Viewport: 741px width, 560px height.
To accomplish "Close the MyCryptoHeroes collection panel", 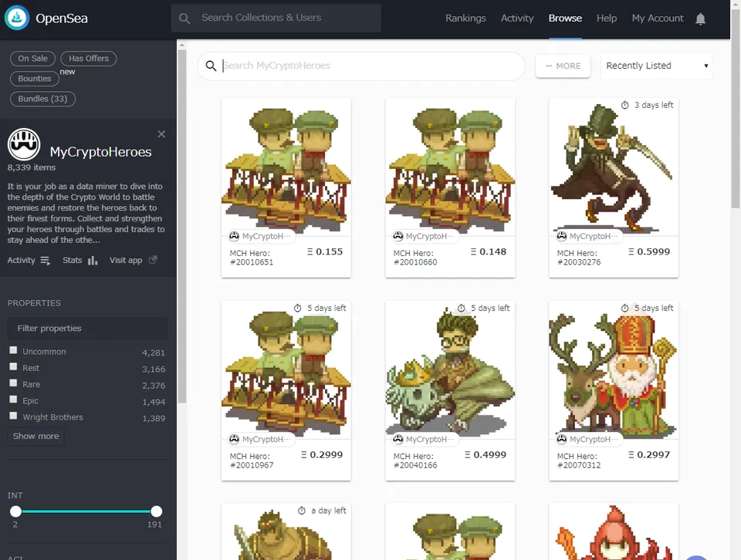I will (x=161, y=134).
